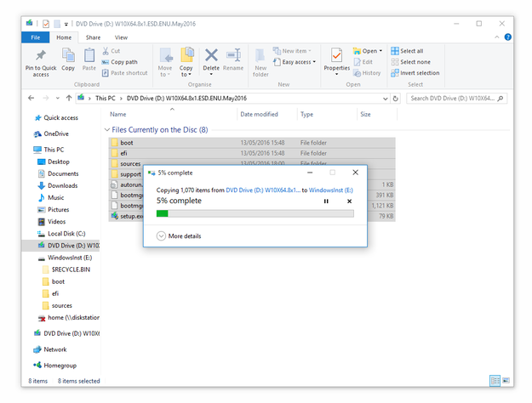Open the recent locations dropdown arrow
The image size is (532, 403).
click(57, 99)
